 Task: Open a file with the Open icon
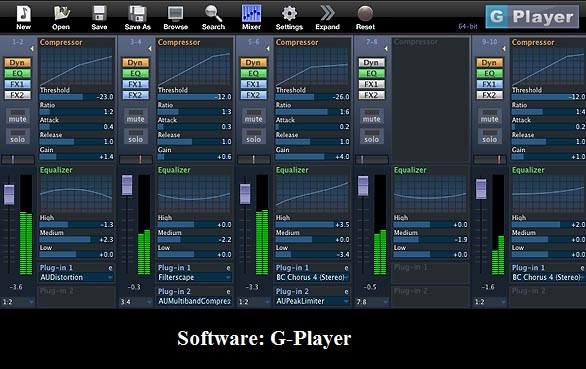tap(61, 14)
